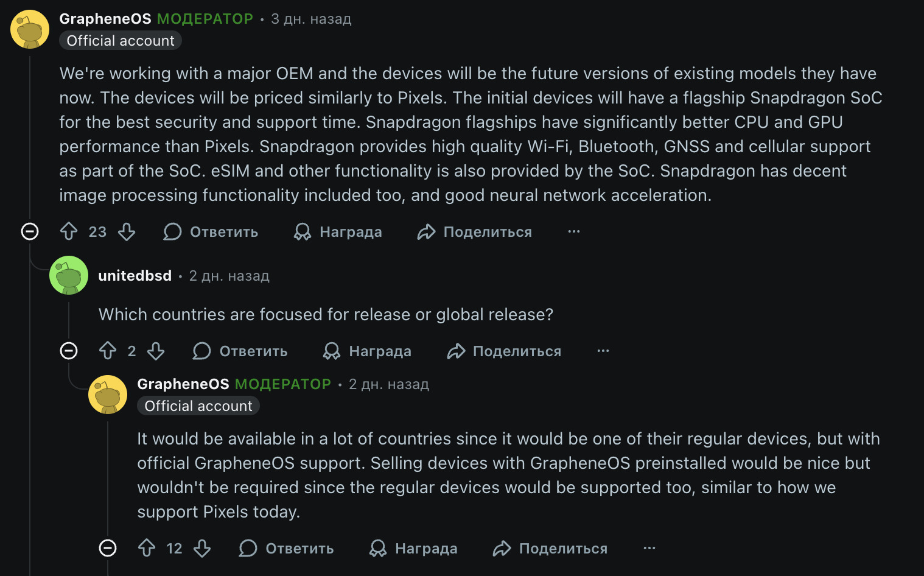The height and width of the screenshot is (576, 924).
Task: Collapse the GrapheneOS reply with 12 votes
Action: pyautogui.click(x=108, y=548)
